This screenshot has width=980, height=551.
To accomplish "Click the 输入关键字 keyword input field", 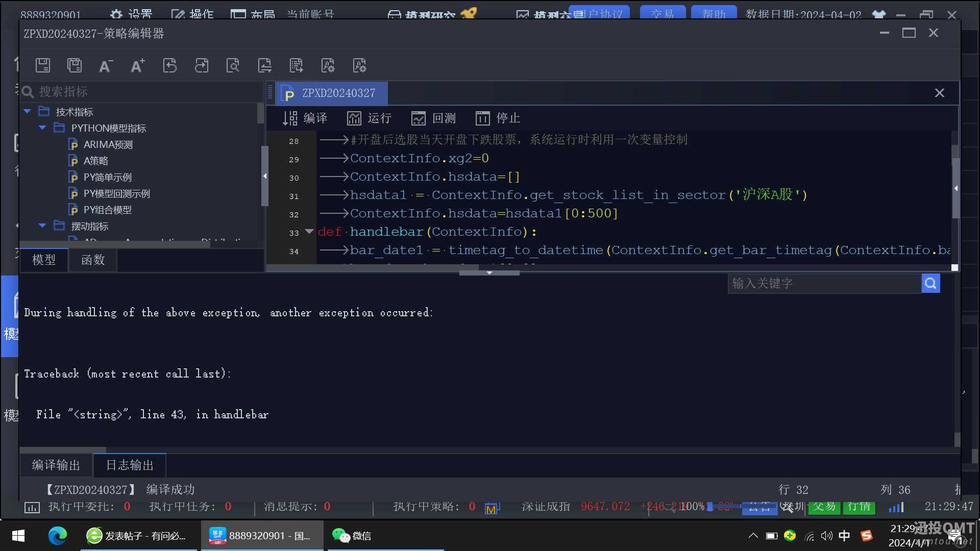I will (x=824, y=283).
